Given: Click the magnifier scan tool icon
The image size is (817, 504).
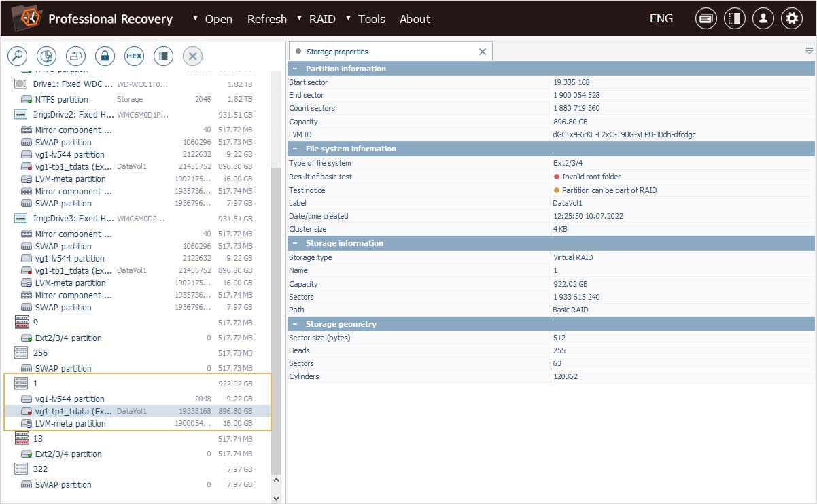Looking at the screenshot, I should (16, 56).
